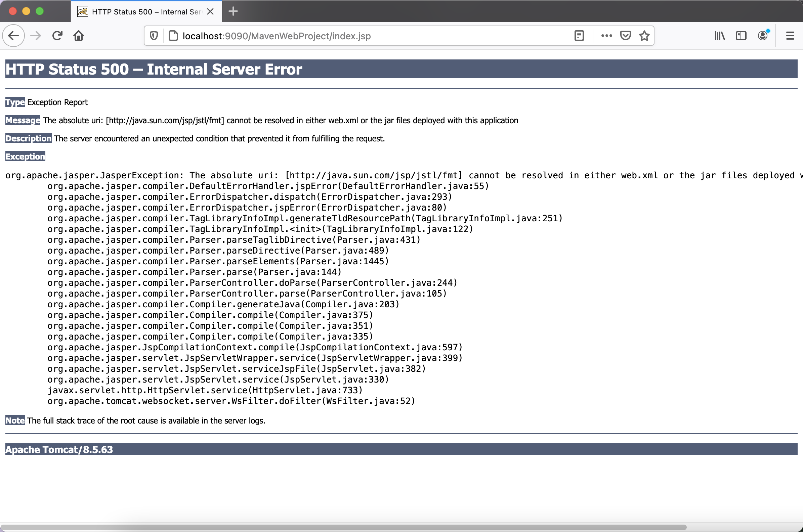Image resolution: width=803 pixels, height=532 pixels.
Task: Click parseTaglibDirective Parser.java:431 line
Action: [234, 240]
